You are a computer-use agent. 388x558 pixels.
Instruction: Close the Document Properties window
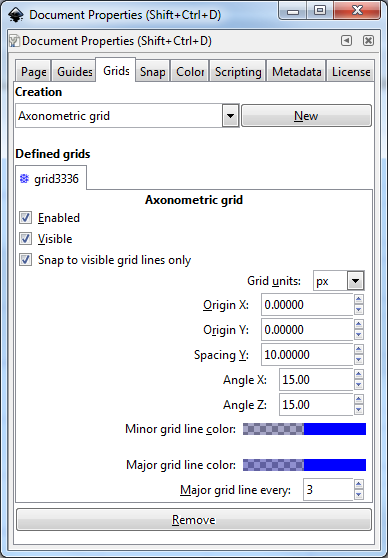[357, 11]
